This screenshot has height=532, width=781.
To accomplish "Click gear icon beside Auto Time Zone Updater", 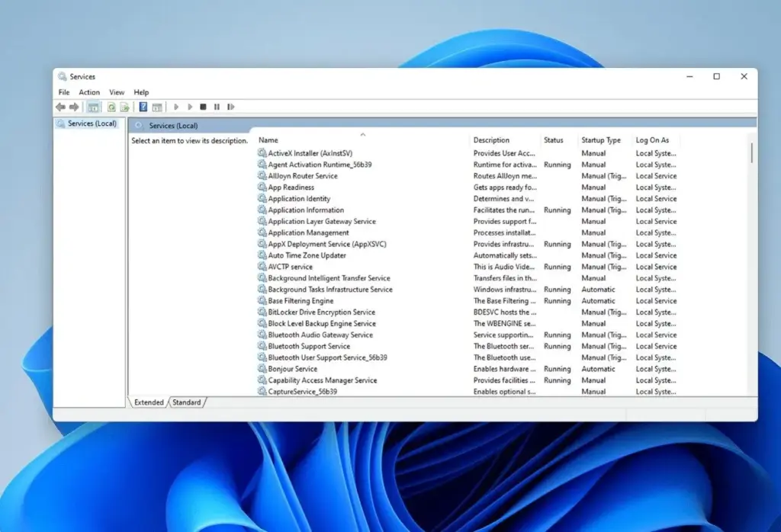I will [262, 255].
